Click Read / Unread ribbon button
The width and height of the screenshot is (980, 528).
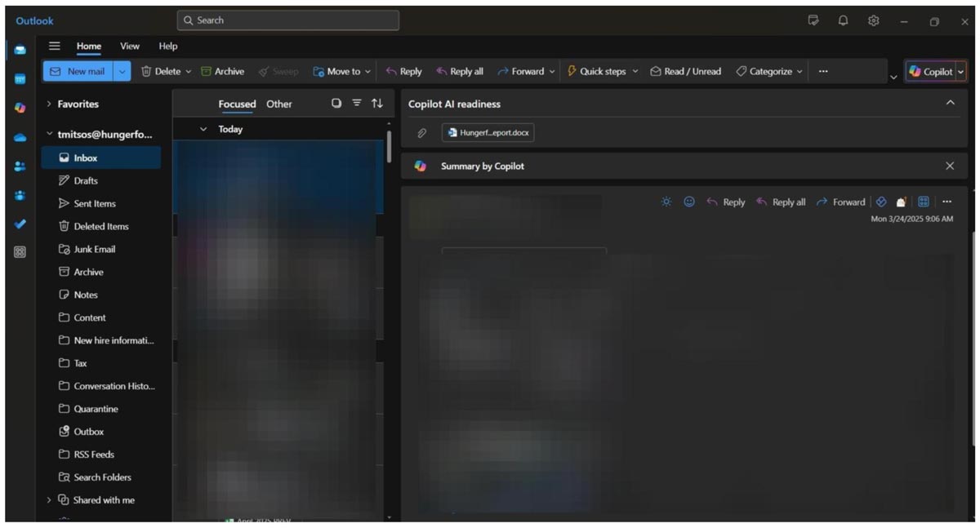[685, 72]
